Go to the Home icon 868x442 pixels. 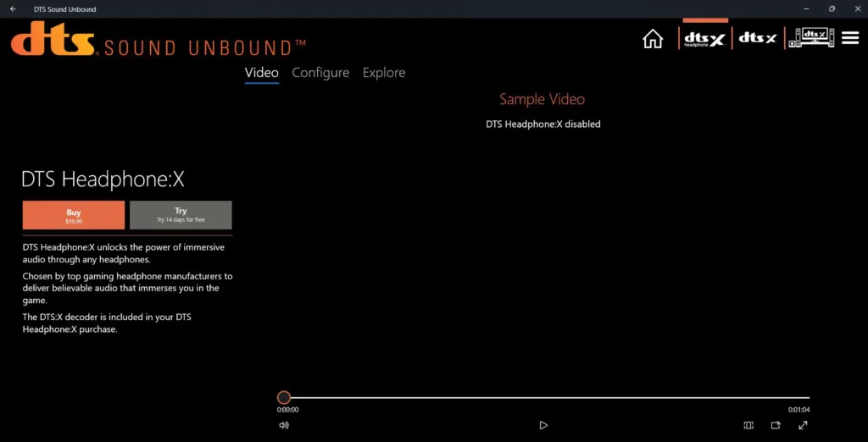click(653, 39)
